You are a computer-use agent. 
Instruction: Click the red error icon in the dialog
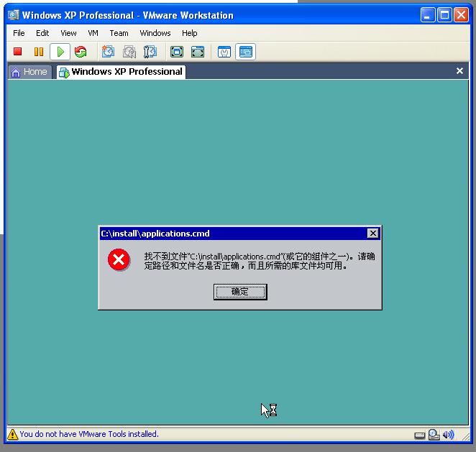pyautogui.click(x=119, y=259)
